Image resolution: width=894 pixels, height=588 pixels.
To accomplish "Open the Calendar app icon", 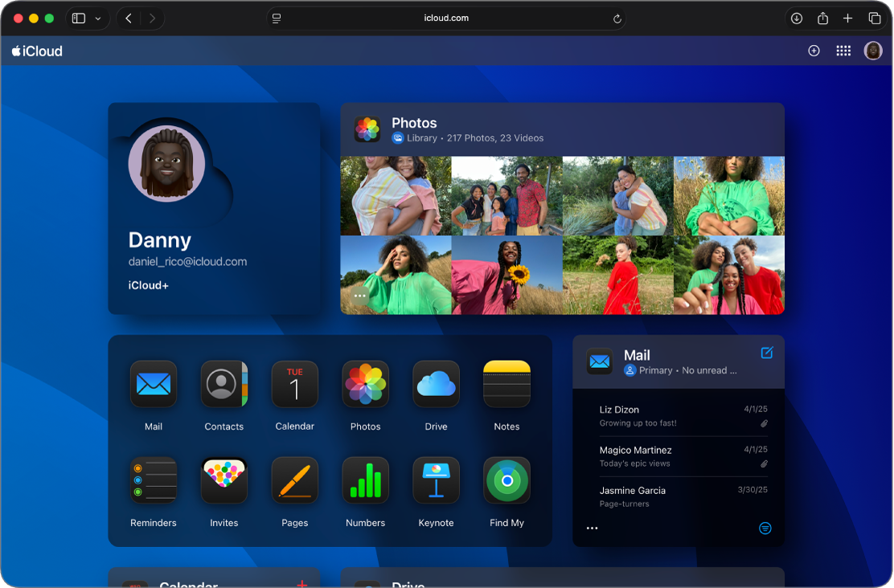I will click(x=294, y=384).
